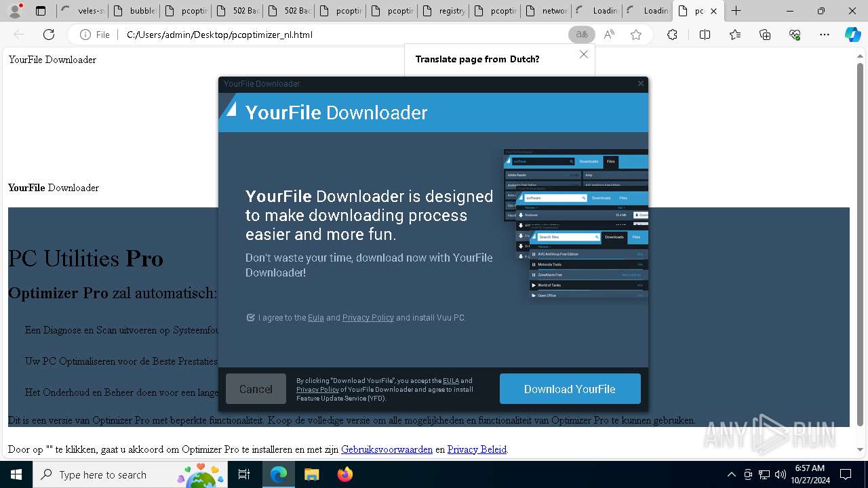
Task: Open the Gebruiksvoorwaarden link
Action: [387, 449]
